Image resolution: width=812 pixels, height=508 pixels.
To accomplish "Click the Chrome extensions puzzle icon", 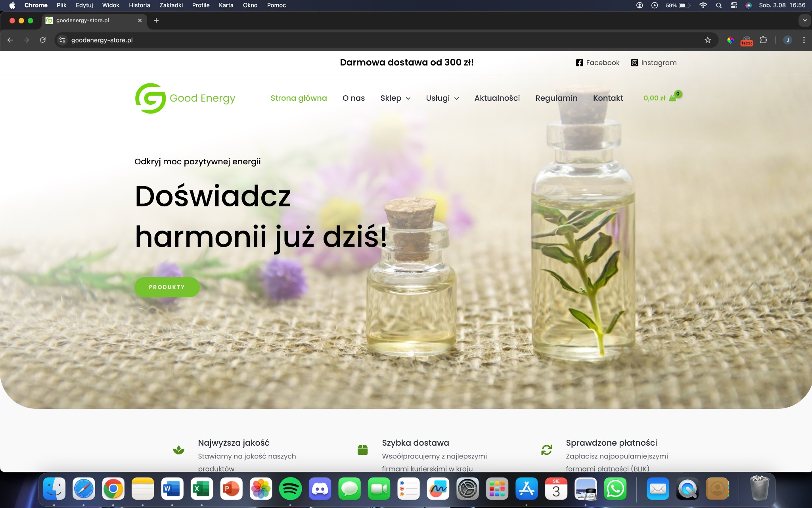I will 762,40.
